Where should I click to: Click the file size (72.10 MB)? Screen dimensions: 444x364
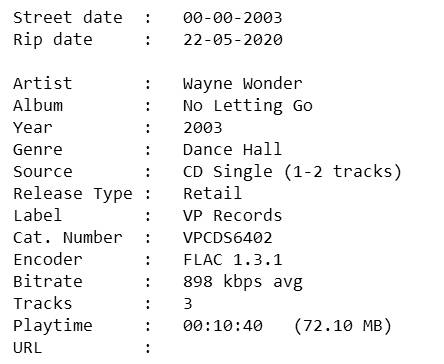coord(343,326)
